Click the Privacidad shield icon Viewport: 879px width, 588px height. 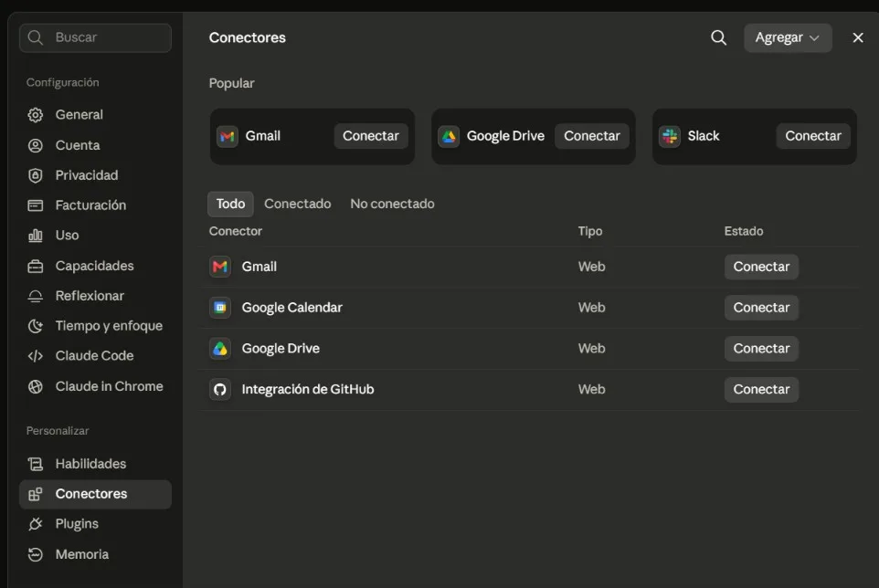pos(36,175)
